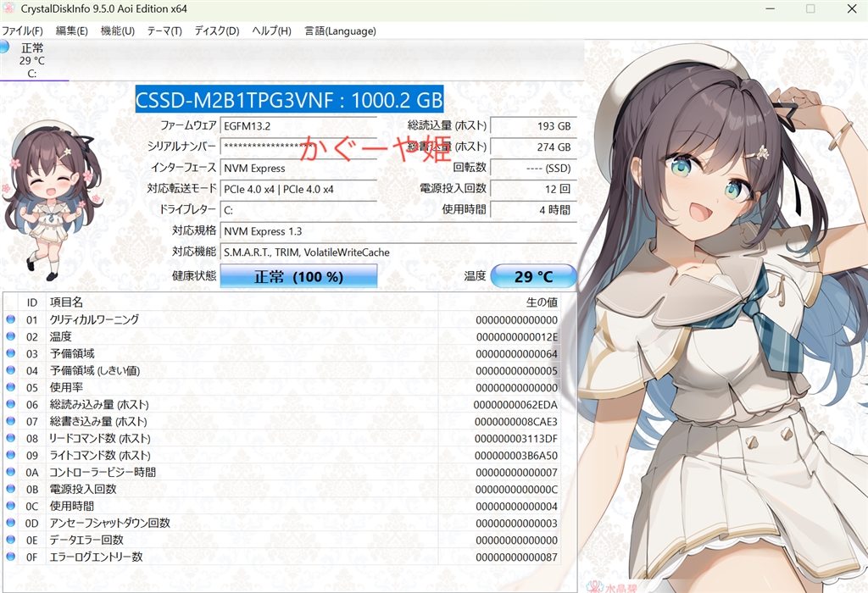The width and height of the screenshot is (868, 593).
Task: Click status orb for row 03 予備領域
Action: coord(10,353)
